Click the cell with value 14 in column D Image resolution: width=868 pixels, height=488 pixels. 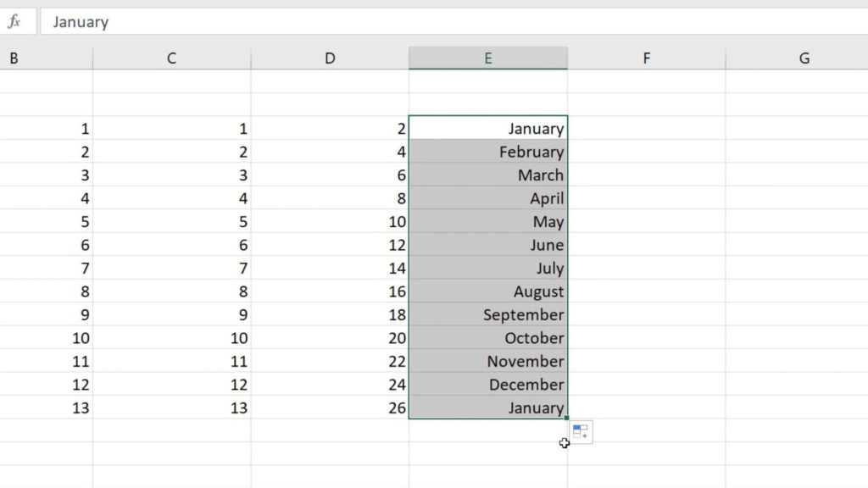tap(330, 268)
